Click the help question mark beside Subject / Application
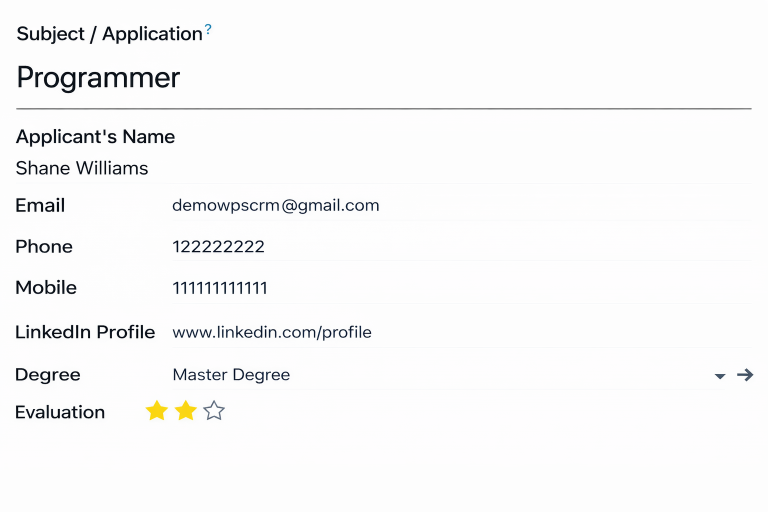The height and width of the screenshot is (512, 768). [x=208, y=31]
